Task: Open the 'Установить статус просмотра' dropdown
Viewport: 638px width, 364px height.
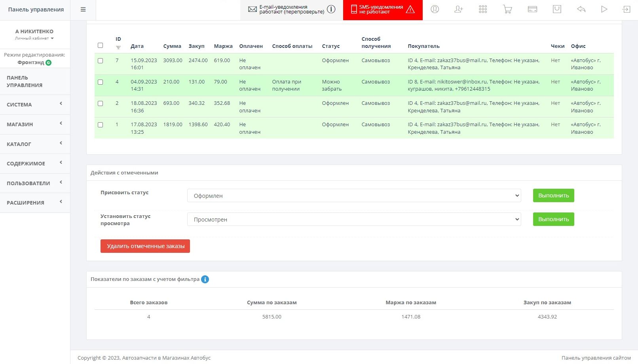Action: (354, 220)
